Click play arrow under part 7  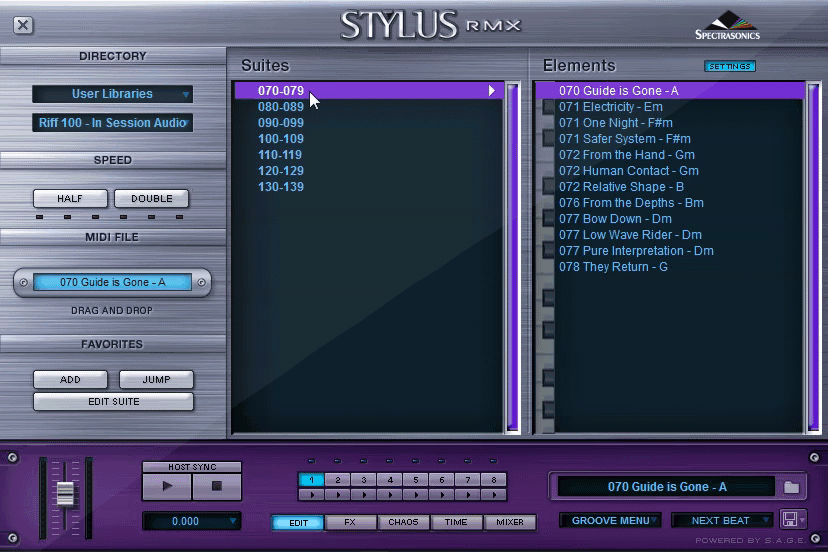click(468, 495)
